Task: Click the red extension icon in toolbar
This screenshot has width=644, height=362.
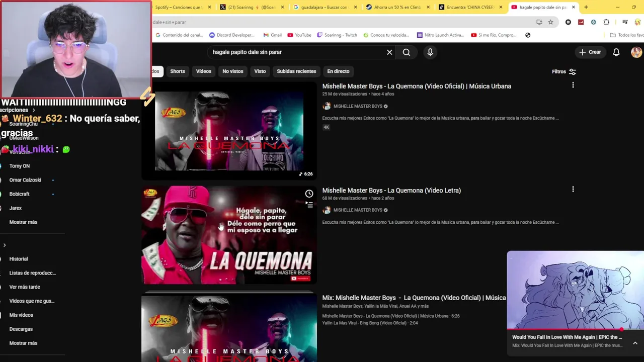Action: click(x=581, y=22)
